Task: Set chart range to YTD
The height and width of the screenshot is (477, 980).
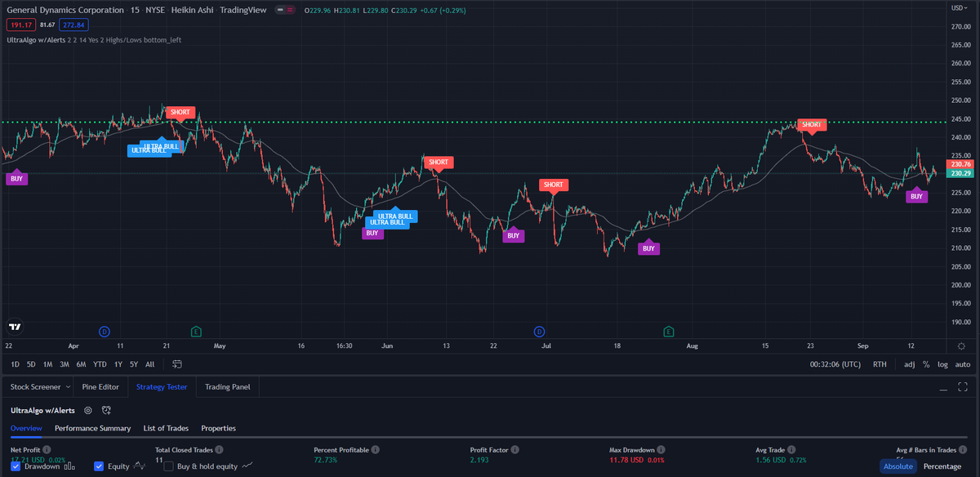Action: [100, 364]
